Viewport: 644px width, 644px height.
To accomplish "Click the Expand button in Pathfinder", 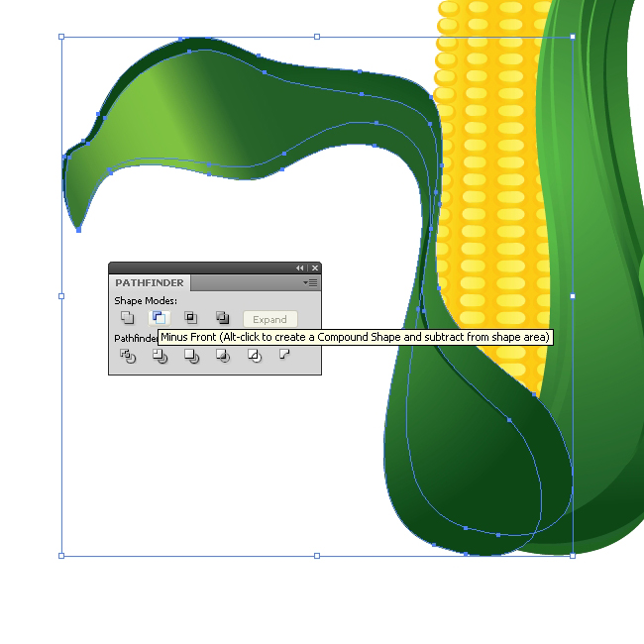I will 269,319.
